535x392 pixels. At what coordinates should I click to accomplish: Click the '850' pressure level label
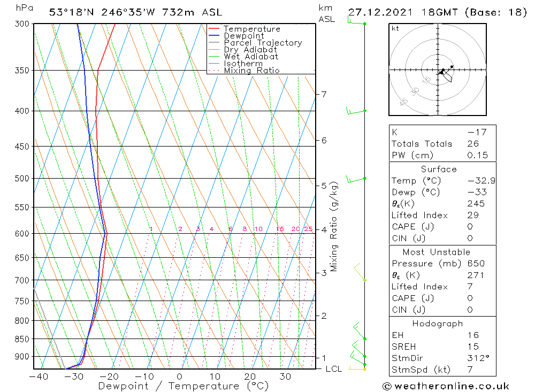click(x=22, y=339)
